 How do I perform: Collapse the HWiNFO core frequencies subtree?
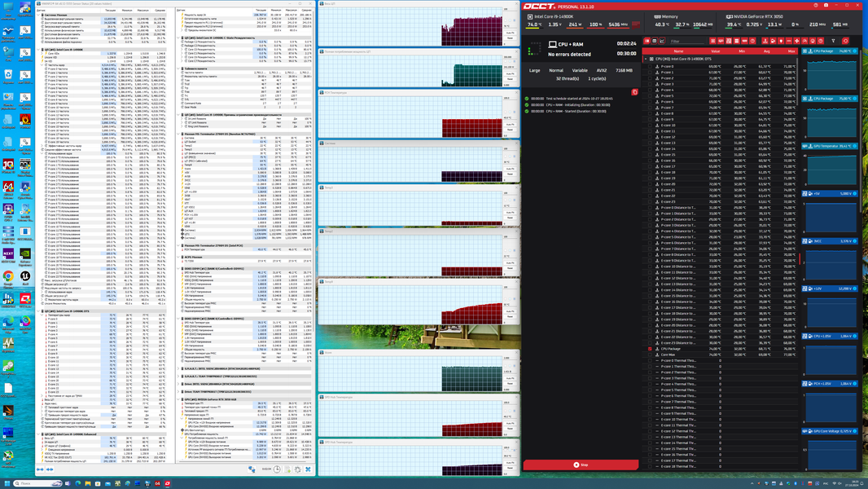(42, 65)
